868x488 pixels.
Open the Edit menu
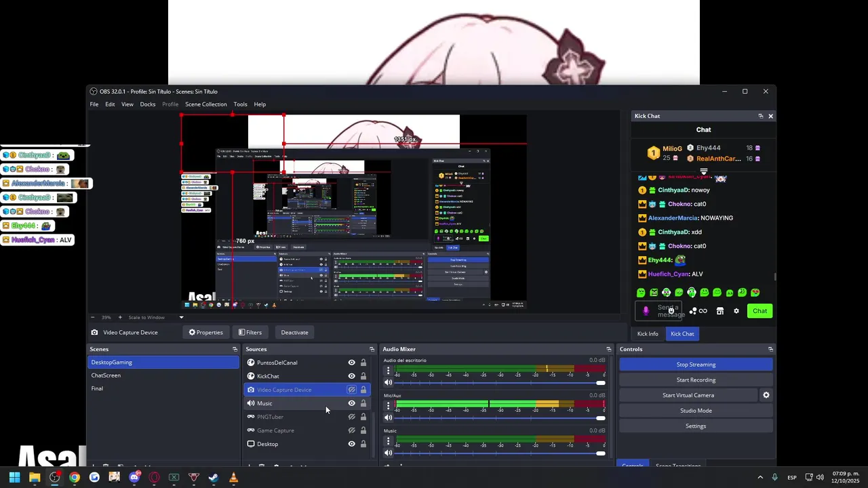pos(110,104)
